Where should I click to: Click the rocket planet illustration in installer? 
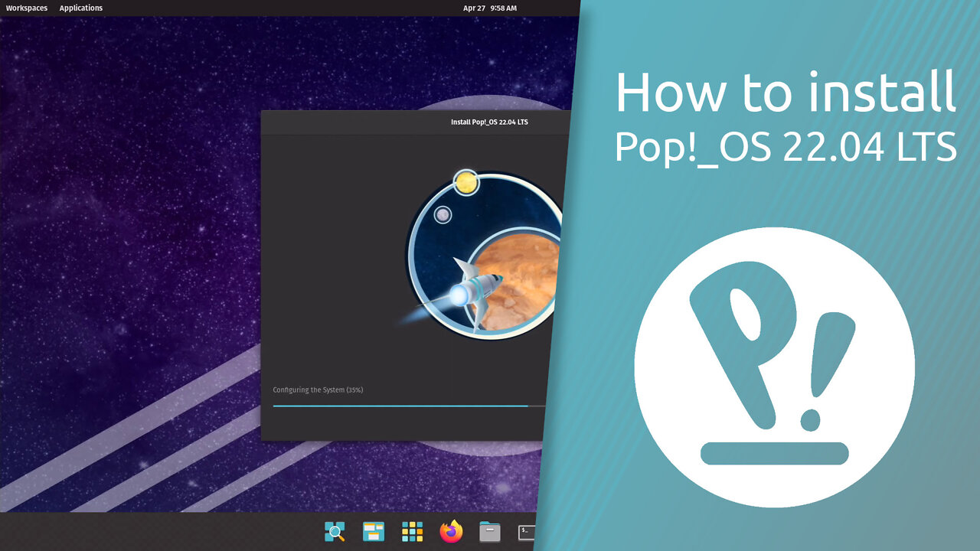(x=484, y=255)
